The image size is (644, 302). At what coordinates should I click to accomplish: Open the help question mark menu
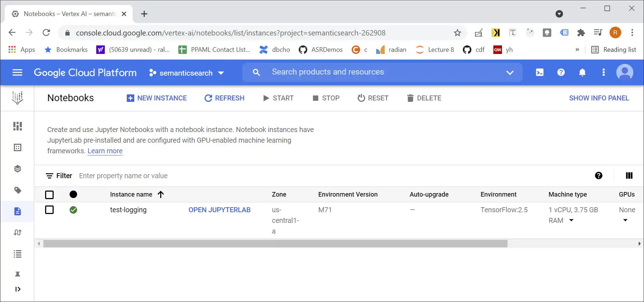tap(561, 72)
